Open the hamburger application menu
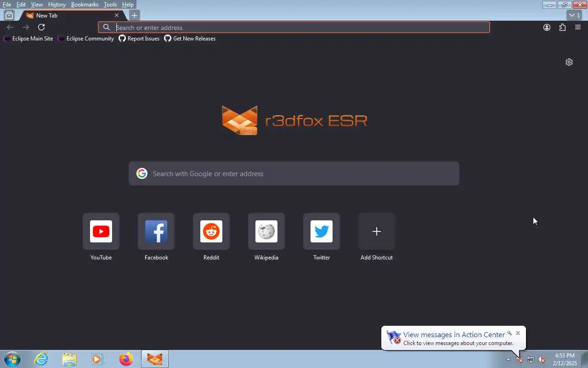 click(x=578, y=27)
